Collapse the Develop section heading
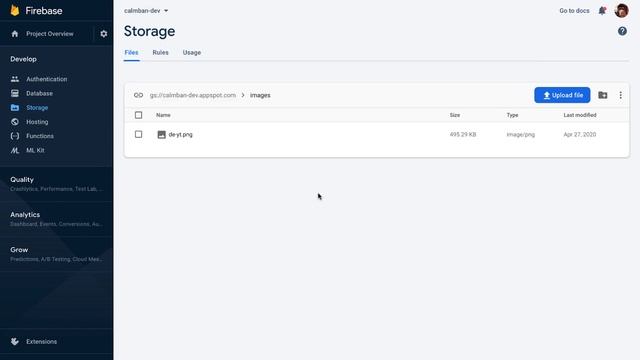The height and width of the screenshot is (360, 640). pyautogui.click(x=23, y=59)
